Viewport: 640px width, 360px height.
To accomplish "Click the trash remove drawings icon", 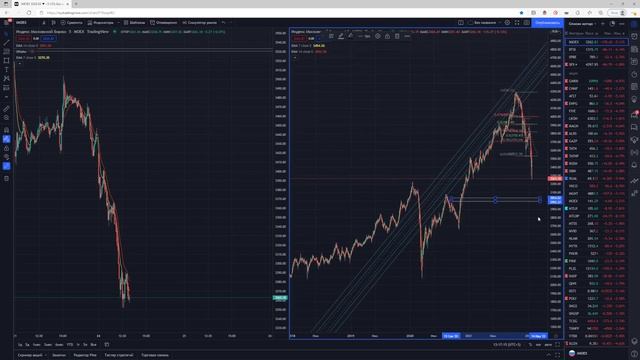I will (6, 178).
